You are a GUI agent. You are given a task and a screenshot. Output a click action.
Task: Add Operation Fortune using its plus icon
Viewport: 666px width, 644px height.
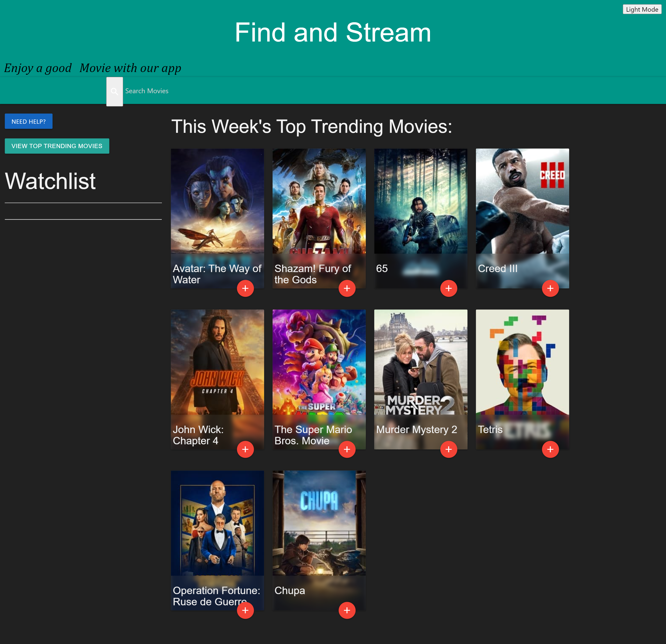coord(245,610)
